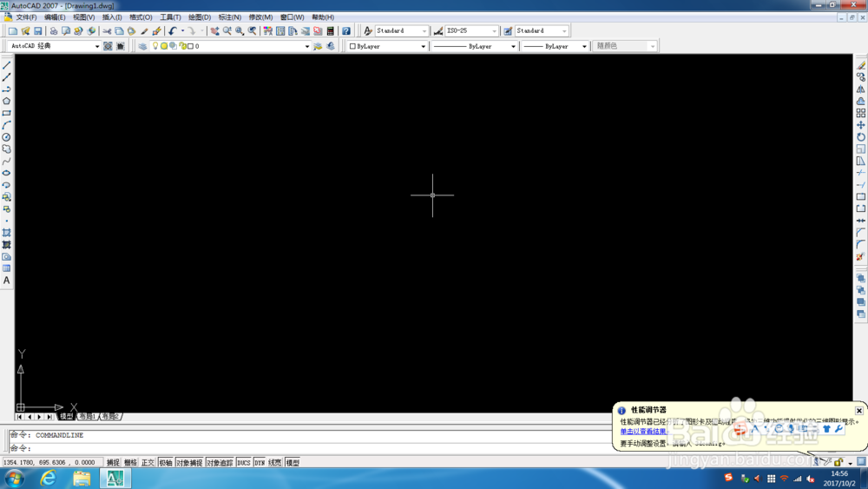Cut selection with scissors icon
Image resolution: width=868 pixels, height=489 pixels.
[107, 31]
